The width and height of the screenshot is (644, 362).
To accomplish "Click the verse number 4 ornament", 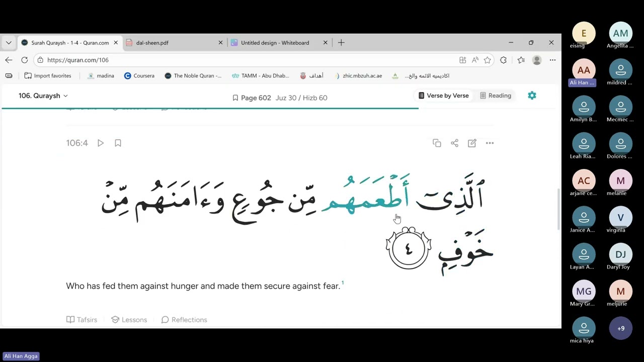I will tap(409, 248).
